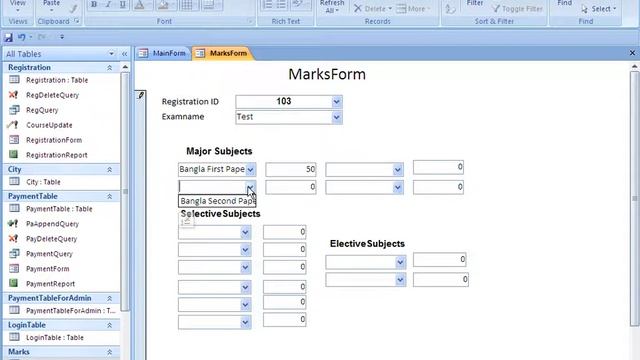This screenshot has width=640, height=360.
Task: Open the More records menu
Action: pyautogui.click(x=413, y=9)
